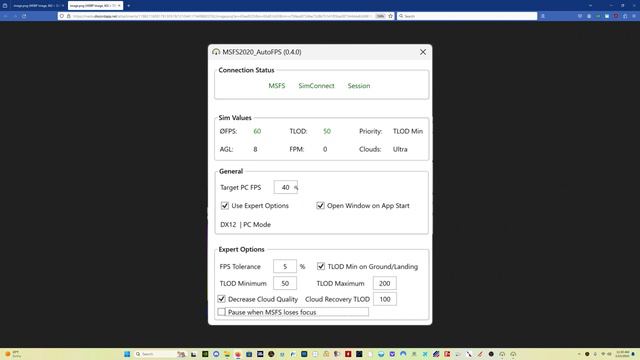Edit the TLOD Minimum field
640x360 pixels.
point(285,283)
